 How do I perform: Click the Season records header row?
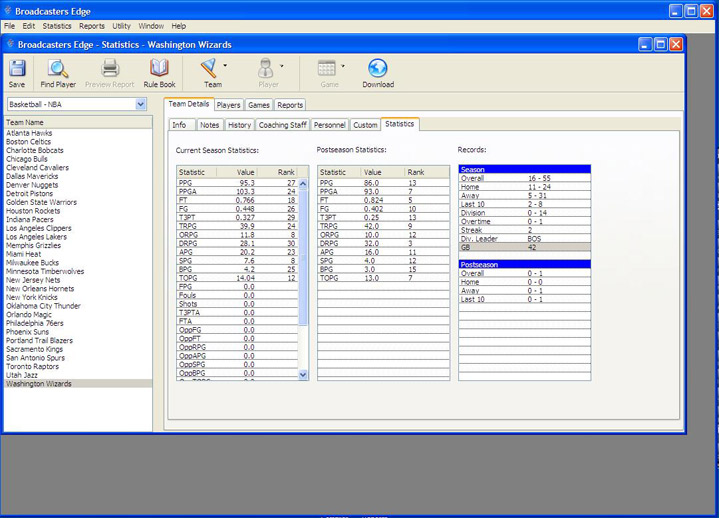pyautogui.click(x=525, y=169)
